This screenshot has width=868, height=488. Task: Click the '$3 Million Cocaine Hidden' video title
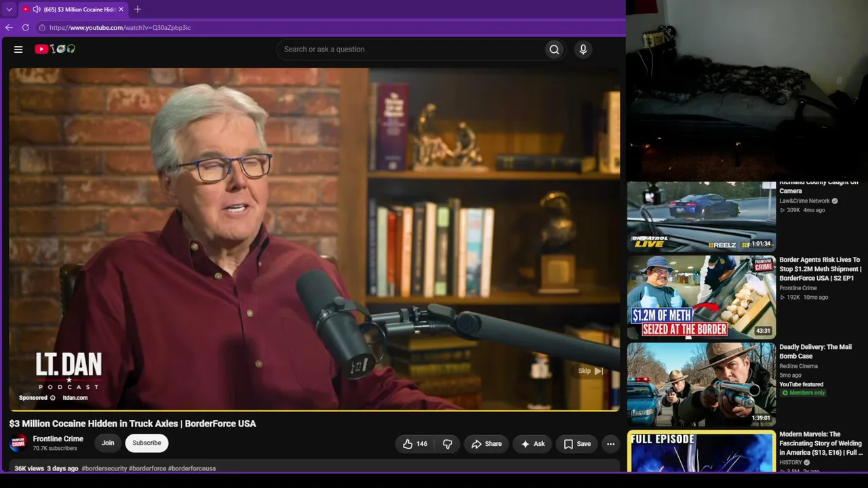pyautogui.click(x=132, y=424)
